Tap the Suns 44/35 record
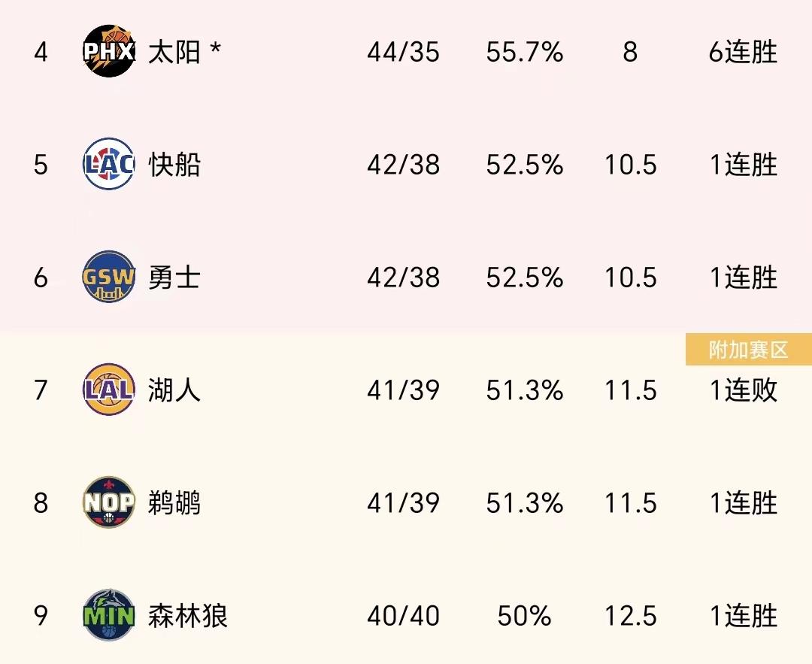The width and height of the screenshot is (812, 664). [404, 52]
